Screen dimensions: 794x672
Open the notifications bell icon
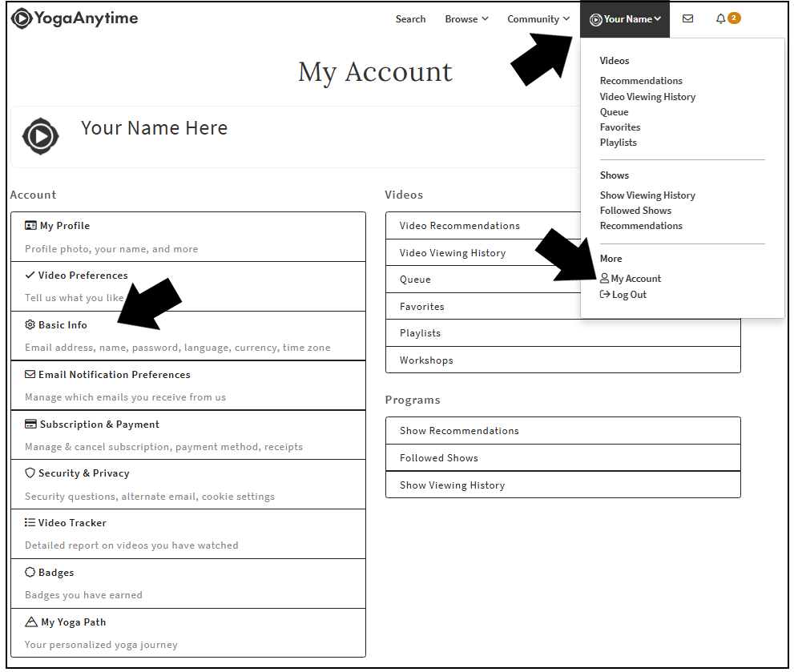click(x=720, y=18)
